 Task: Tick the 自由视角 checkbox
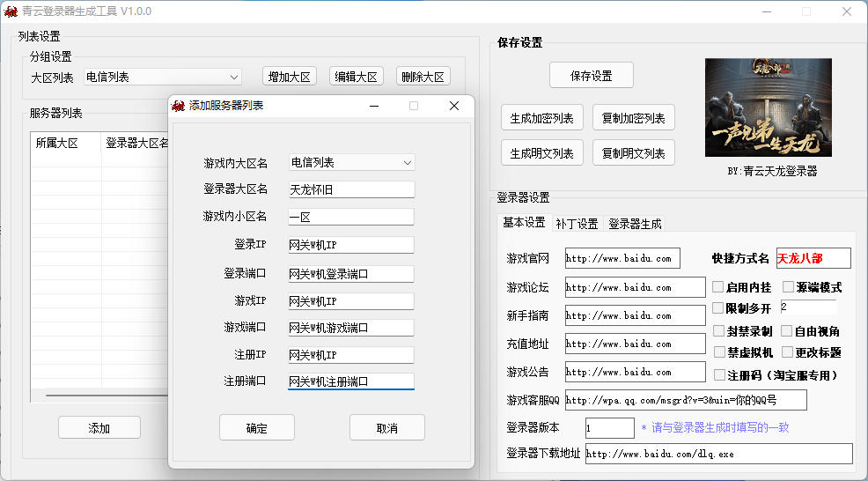click(x=788, y=331)
